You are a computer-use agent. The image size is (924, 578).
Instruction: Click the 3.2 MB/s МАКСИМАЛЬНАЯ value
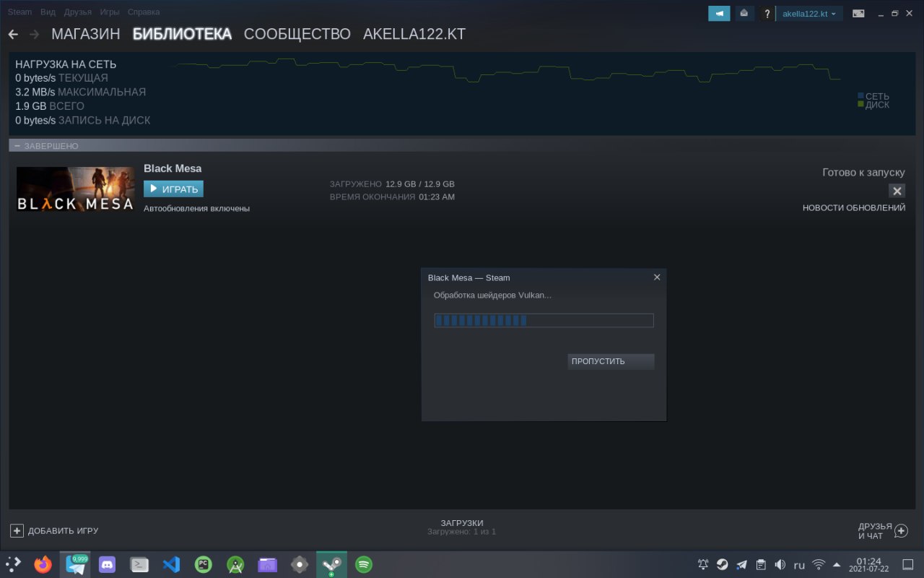81,92
